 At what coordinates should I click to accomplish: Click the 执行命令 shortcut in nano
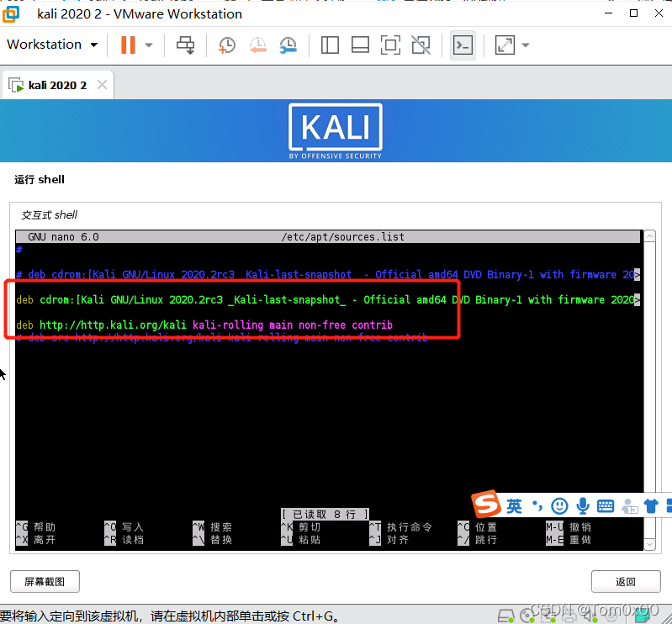tap(400, 527)
